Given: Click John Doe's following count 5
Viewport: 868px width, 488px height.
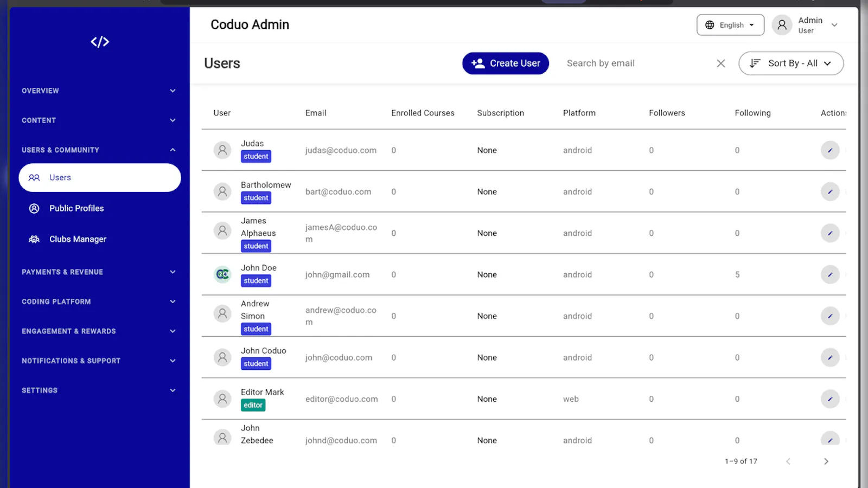Looking at the screenshot, I should click(x=737, y=274).
